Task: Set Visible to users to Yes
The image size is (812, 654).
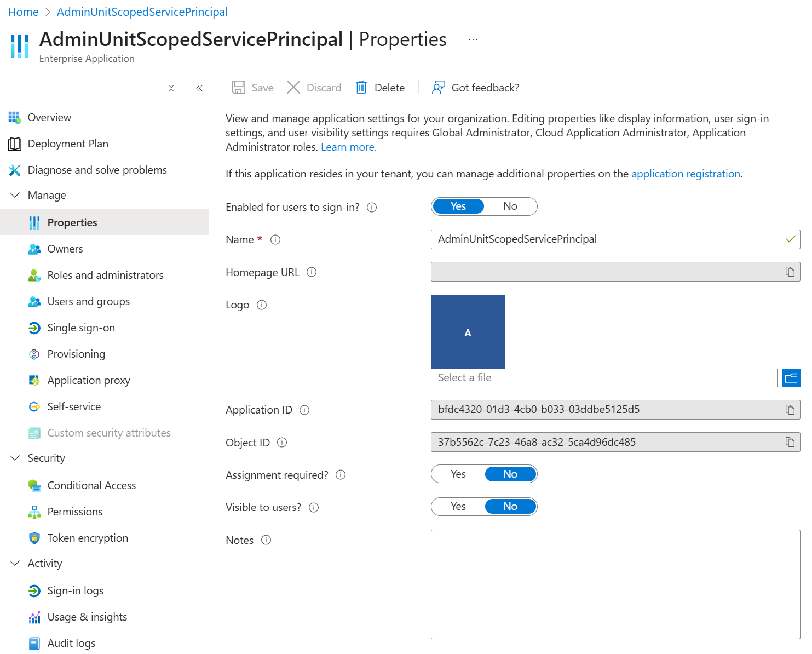Action: 458,507
